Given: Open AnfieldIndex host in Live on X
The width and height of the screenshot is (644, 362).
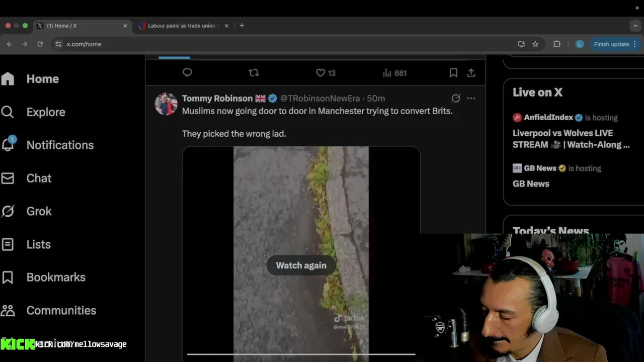Looking at the screenshot, I should (x=548, y=118).
